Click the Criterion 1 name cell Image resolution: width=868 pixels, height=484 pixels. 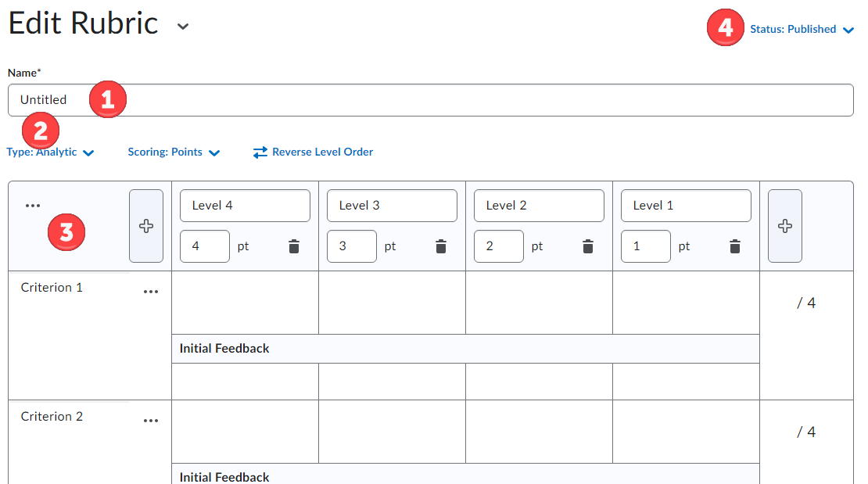tap(70, 288)
